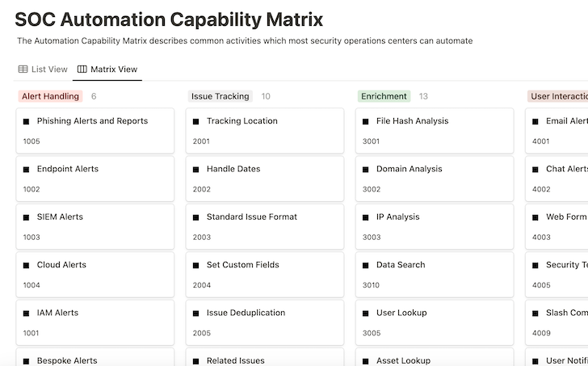Click the green Enrichment column label
The width and height of the screenshot is (588, 366).
tap(384, 96)
